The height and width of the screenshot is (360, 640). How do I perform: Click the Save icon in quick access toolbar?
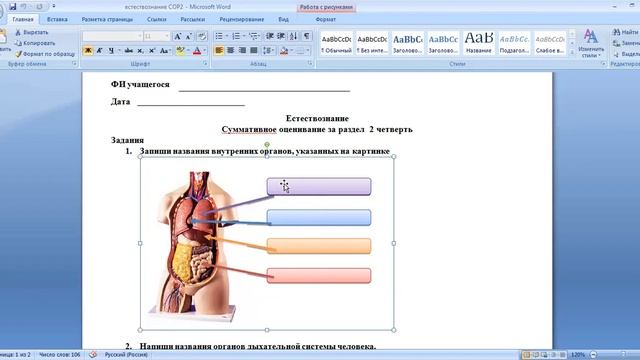tap(13, 7)
